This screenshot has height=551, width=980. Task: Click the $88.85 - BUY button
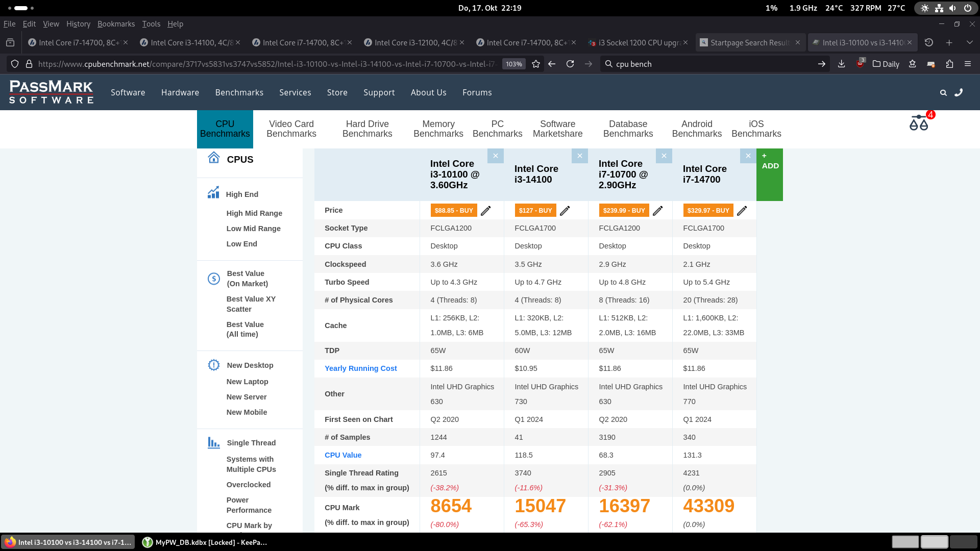pyautogui.click(x=454, y=211)
